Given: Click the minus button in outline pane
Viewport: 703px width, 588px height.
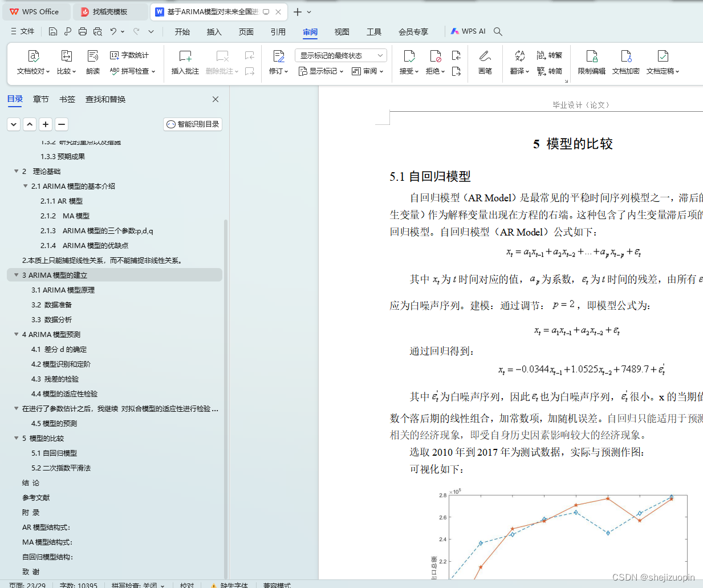Looking at the screenshot, I should (62, 124).
